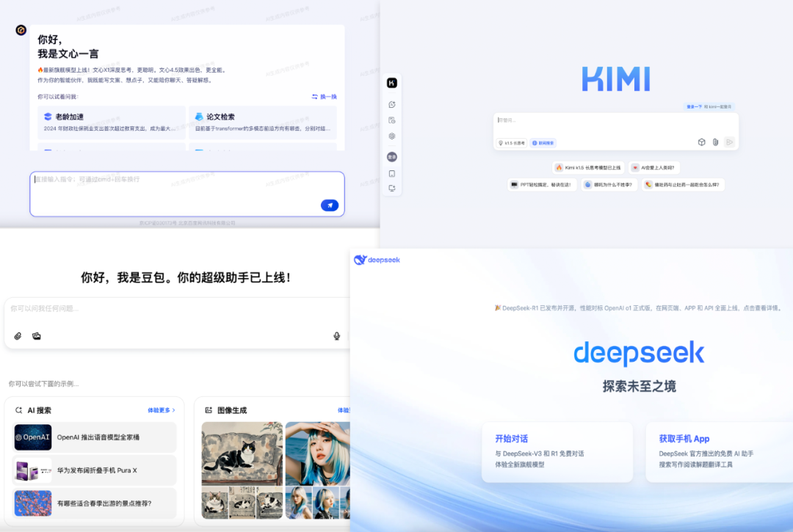Focus the 文心一言 command input box
The image size is (793, 532).
click(187, 194)
